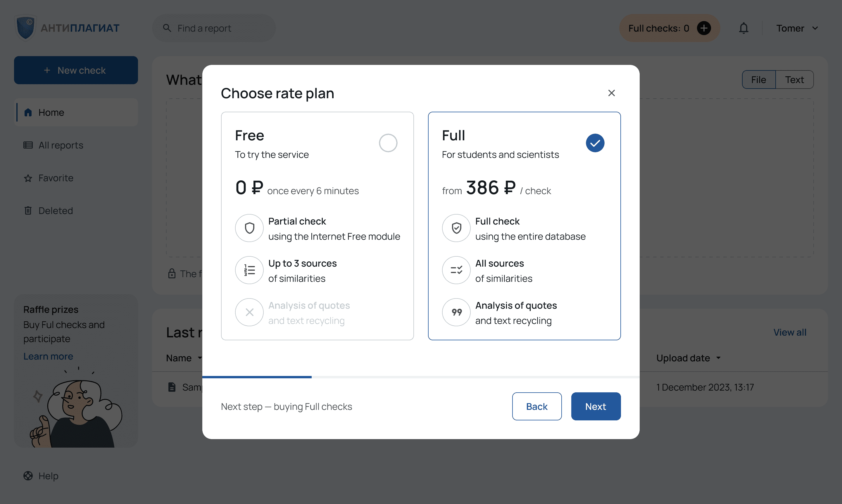Close the Choose rate plan dialog
This screenshot has width=842, height=504.
tap(611, 93)
